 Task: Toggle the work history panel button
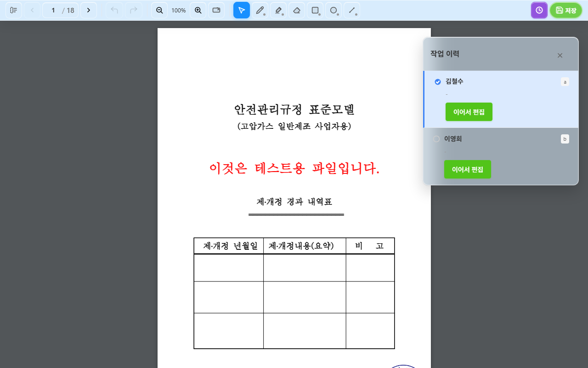539,10
